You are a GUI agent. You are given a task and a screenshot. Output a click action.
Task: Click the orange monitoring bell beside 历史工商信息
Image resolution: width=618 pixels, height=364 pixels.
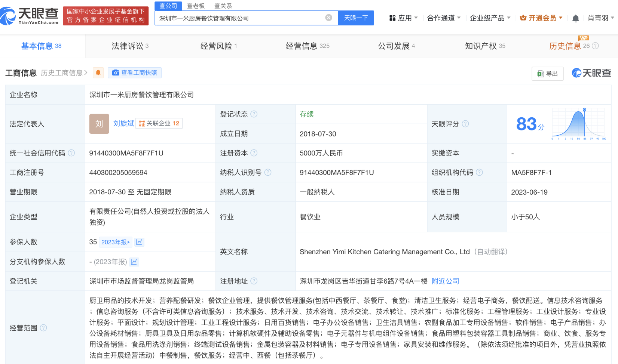pos(98,73)
